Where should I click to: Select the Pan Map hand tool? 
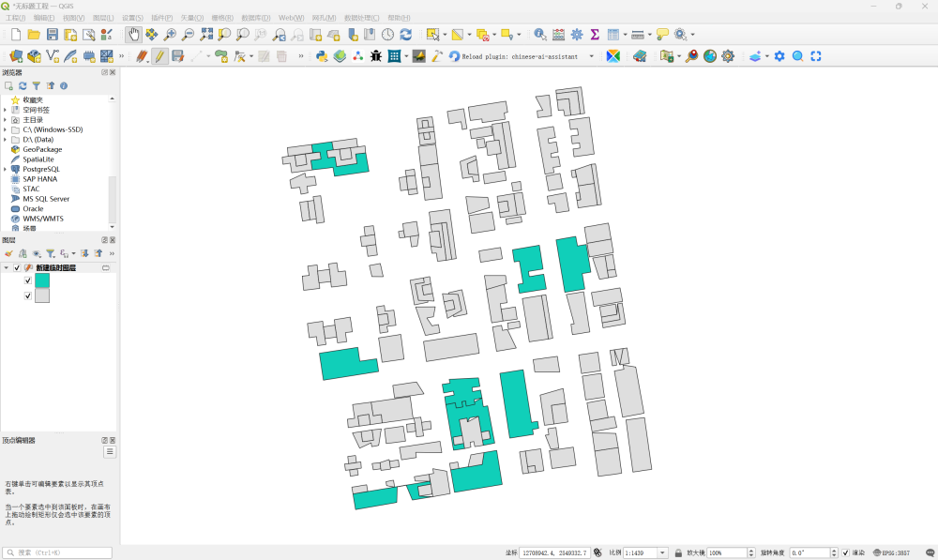(x=133, y=35)
